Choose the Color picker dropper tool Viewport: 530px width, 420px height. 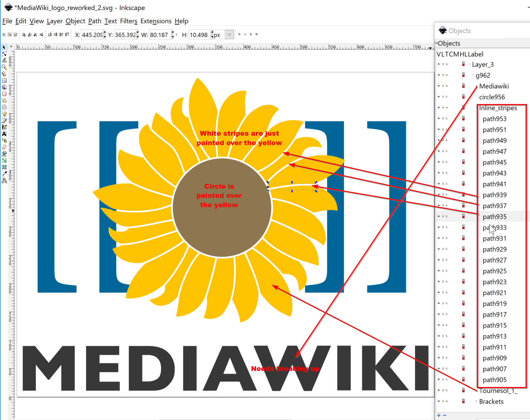[4, 174]
